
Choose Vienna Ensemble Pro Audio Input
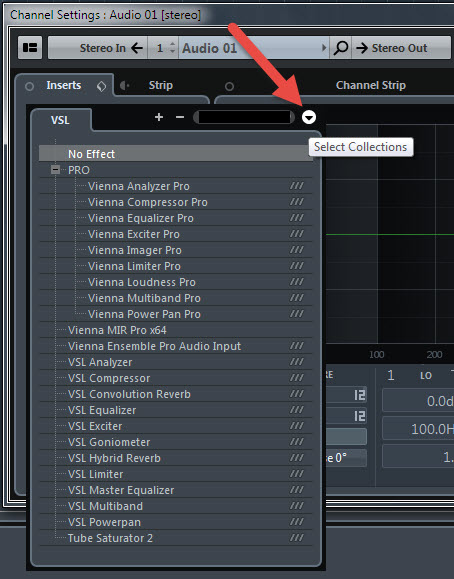pyautogui.click(x=176, y=346)
